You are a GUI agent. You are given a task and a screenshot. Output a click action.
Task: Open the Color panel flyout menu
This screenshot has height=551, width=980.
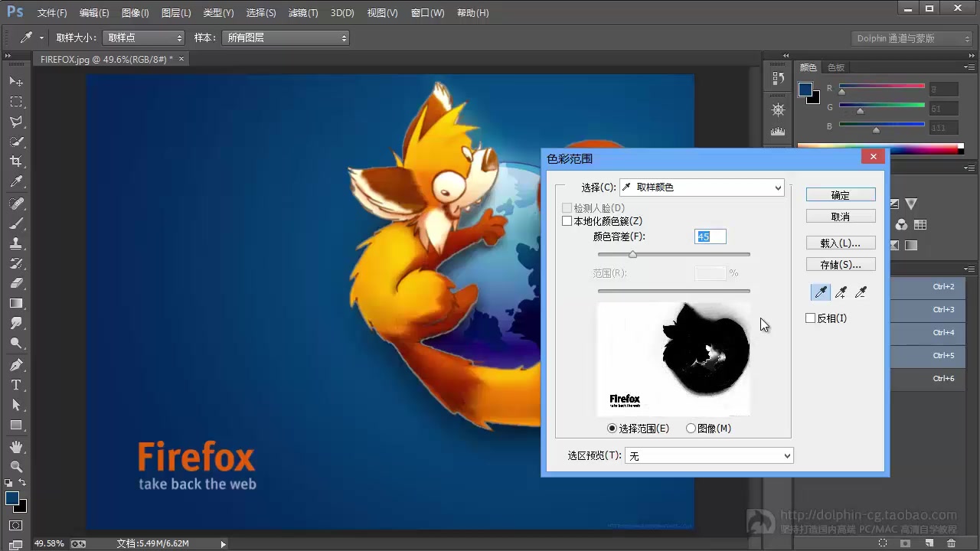tap(971, 67)
